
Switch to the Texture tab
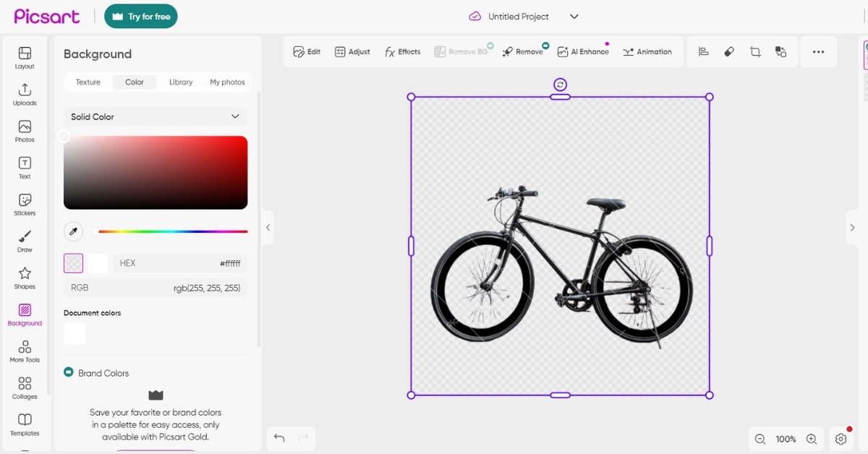point(88,82)
